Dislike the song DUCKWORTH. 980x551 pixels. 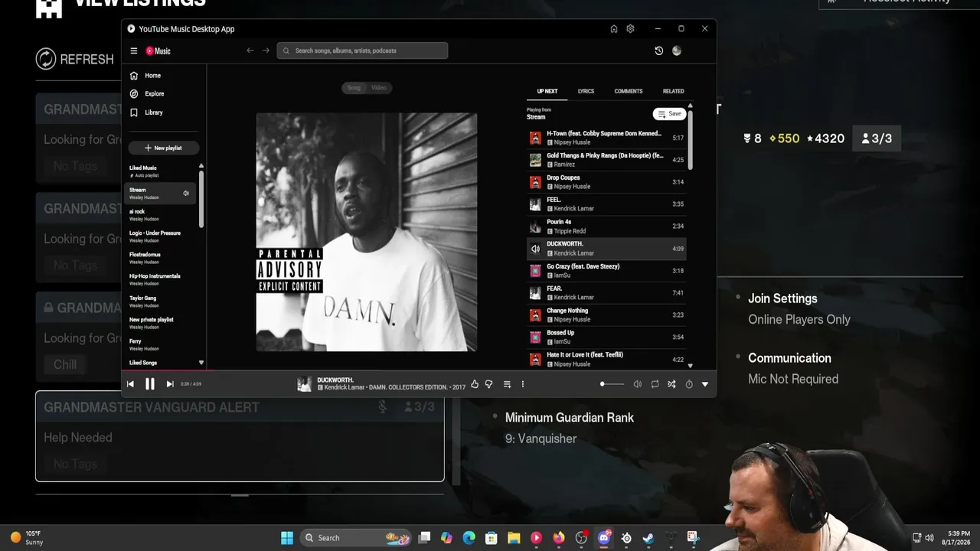(488, 384)
